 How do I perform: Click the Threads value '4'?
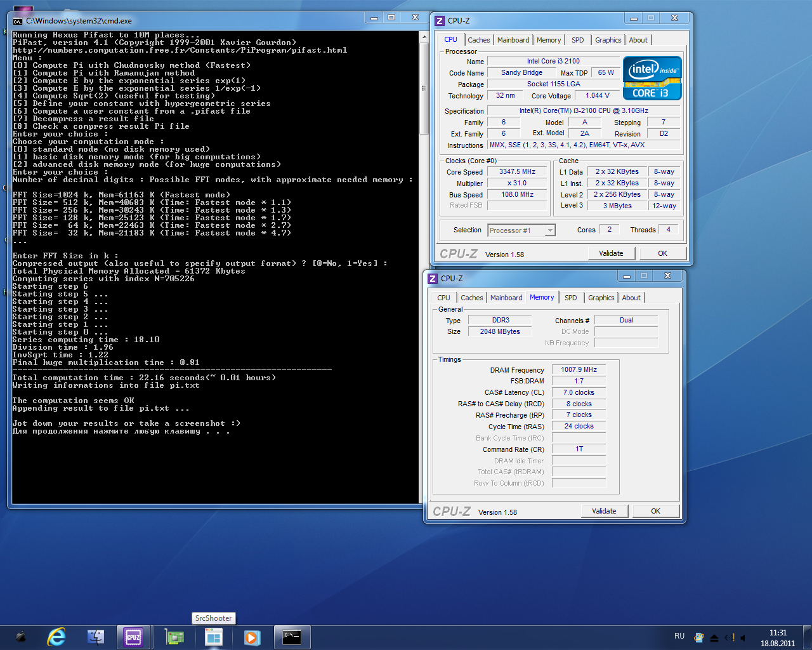pyautogui.click(x=669, y=230)
